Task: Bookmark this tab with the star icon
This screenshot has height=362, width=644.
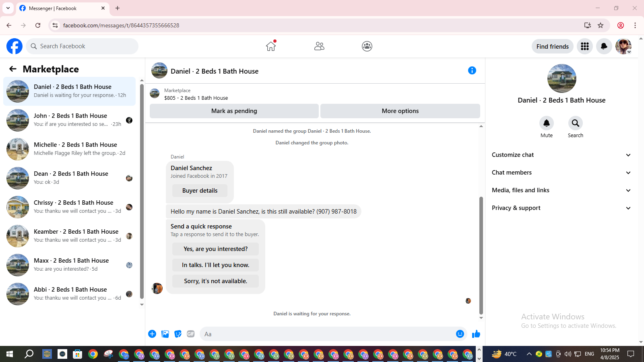Action: (x=601, y=25)
